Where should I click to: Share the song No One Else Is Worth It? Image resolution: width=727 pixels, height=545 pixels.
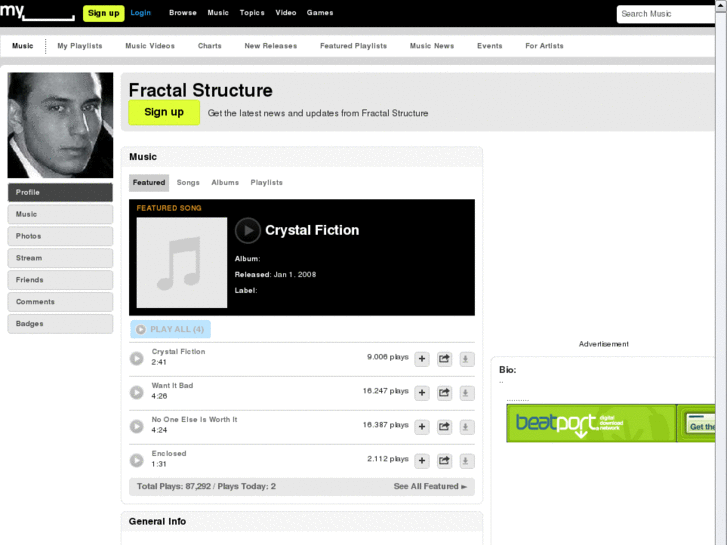(444, 427)
